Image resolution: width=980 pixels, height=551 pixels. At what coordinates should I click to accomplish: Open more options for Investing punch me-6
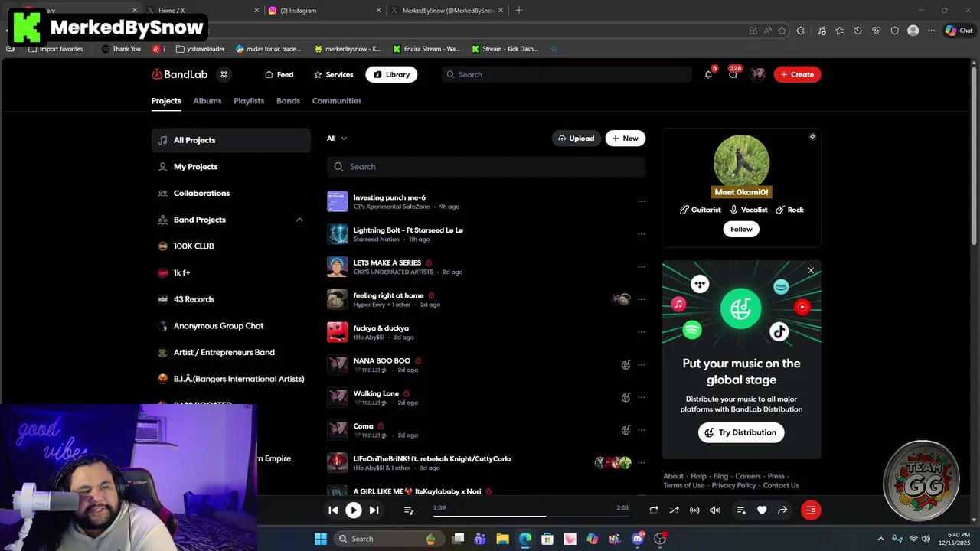pyautogui.click(x=642, y=202)
